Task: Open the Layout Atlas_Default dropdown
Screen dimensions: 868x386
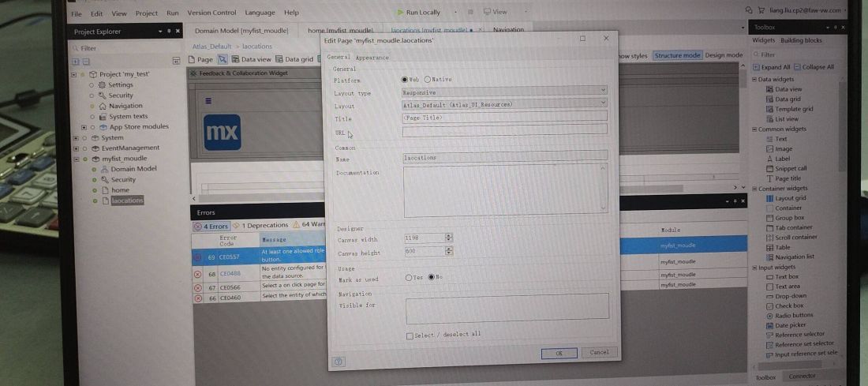Action: 504,103
